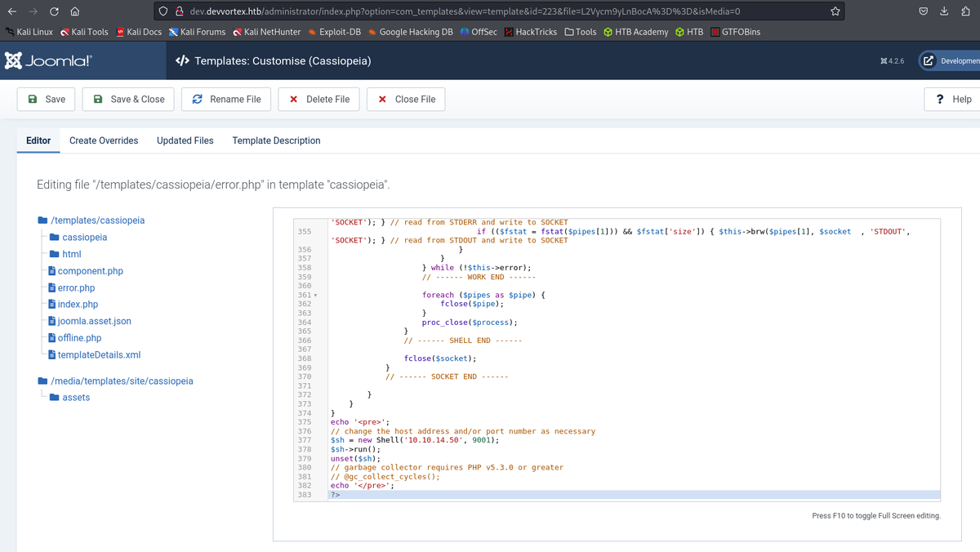980x552 pixels.
Task: Click the file icon beside templateDetails.xml
Action: click(51, 355)
